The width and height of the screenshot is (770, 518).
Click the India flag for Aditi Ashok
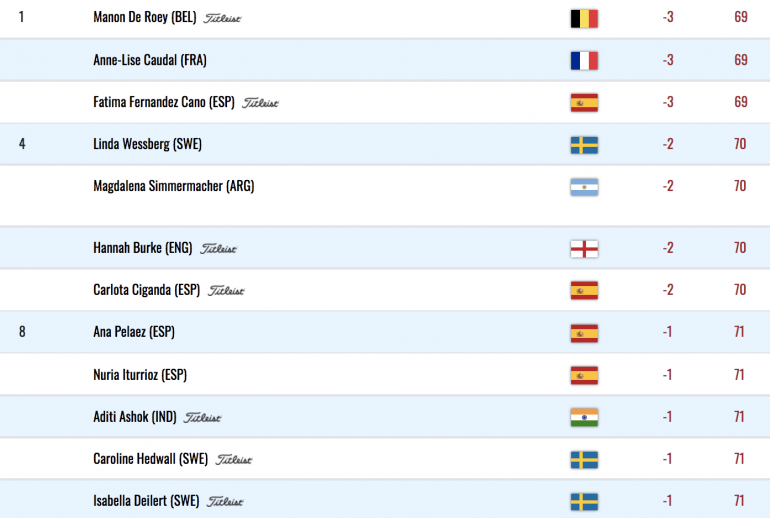584,417
